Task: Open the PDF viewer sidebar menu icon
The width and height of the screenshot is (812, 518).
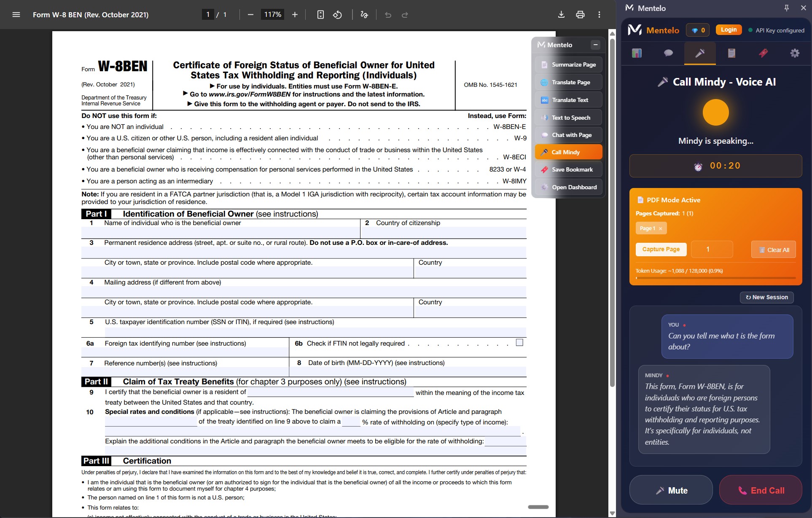Action: point(16,15)
